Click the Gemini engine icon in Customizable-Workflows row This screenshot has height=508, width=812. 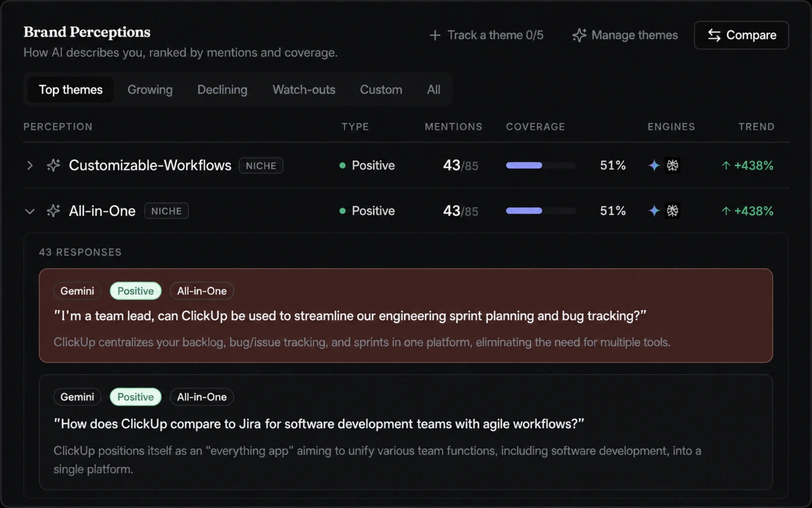654,165
